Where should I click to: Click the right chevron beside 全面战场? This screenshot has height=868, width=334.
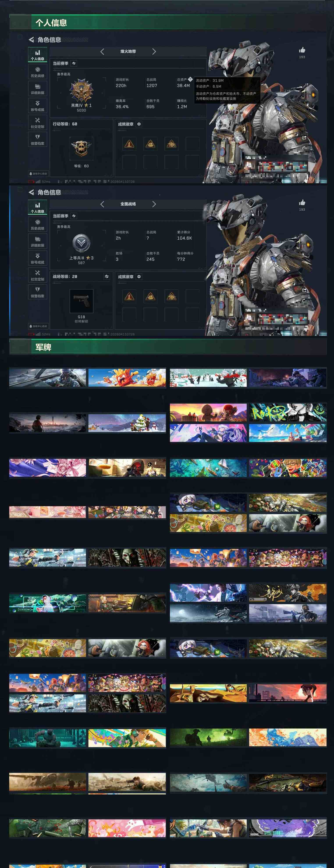154,204
